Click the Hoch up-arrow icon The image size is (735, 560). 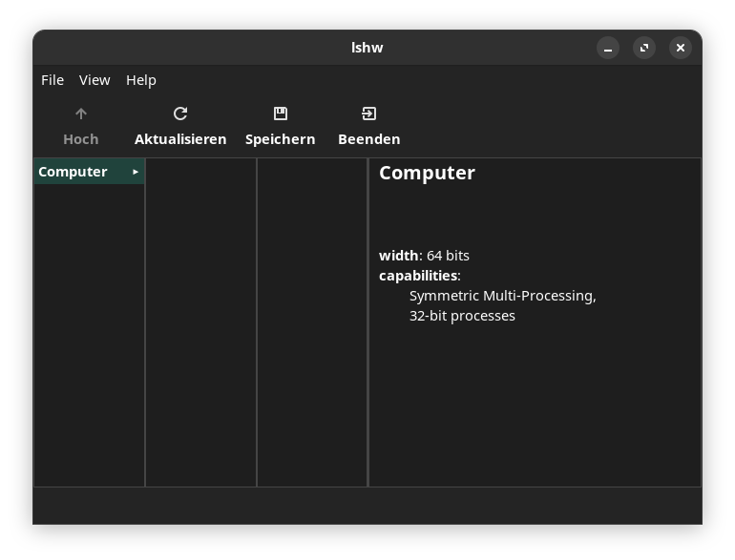(x=81, y=114)
